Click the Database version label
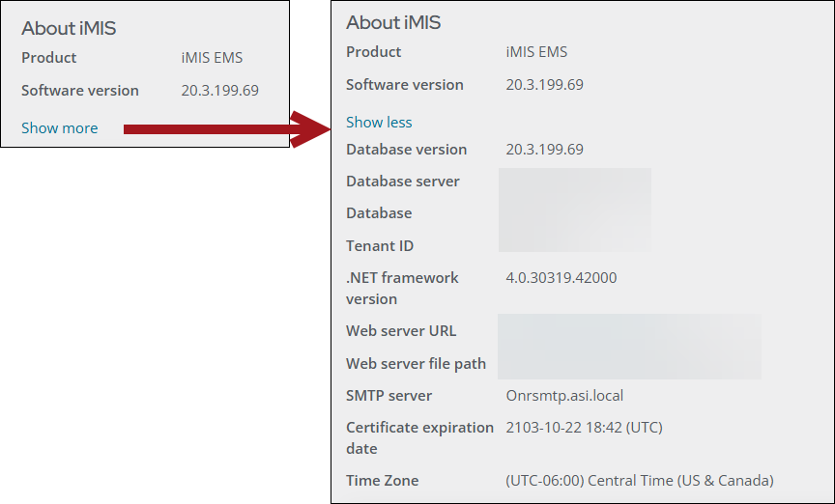Image resolution: width=835 pixels, height=504 pixels. (x=406, y=149)
